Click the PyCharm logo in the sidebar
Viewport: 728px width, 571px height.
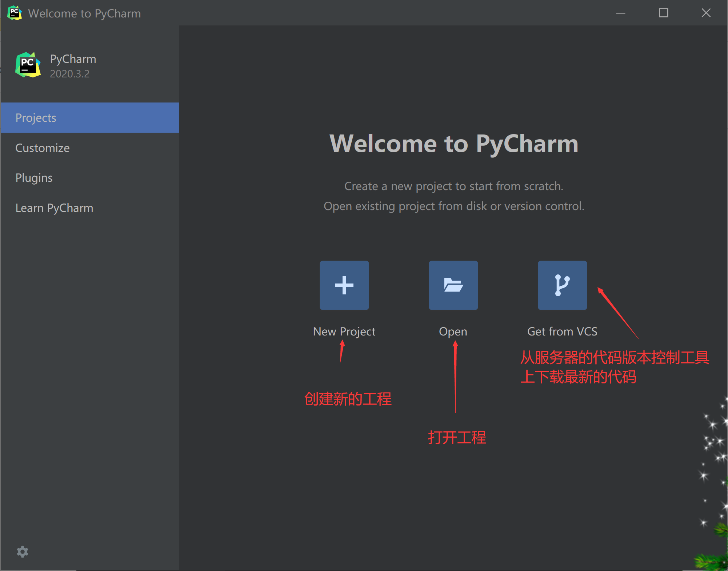coord(28,65)
